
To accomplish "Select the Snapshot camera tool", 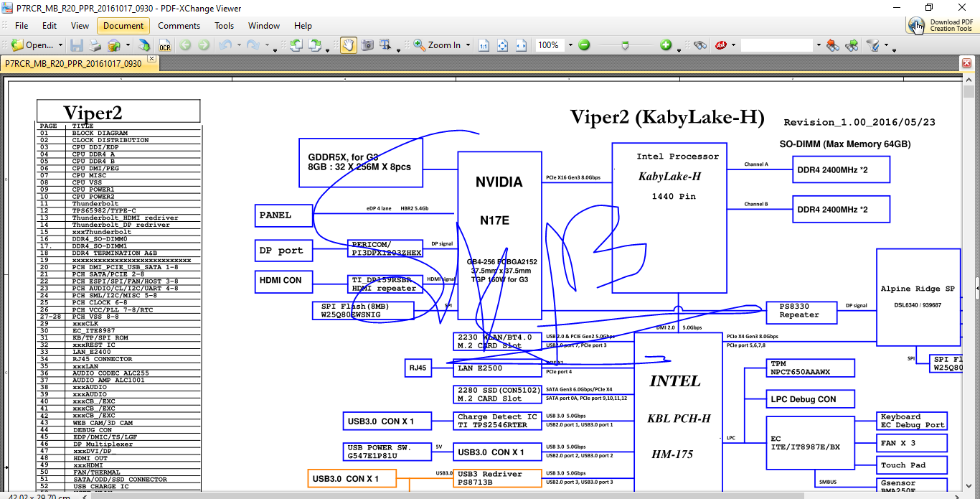I will click(x=367, y=45).
